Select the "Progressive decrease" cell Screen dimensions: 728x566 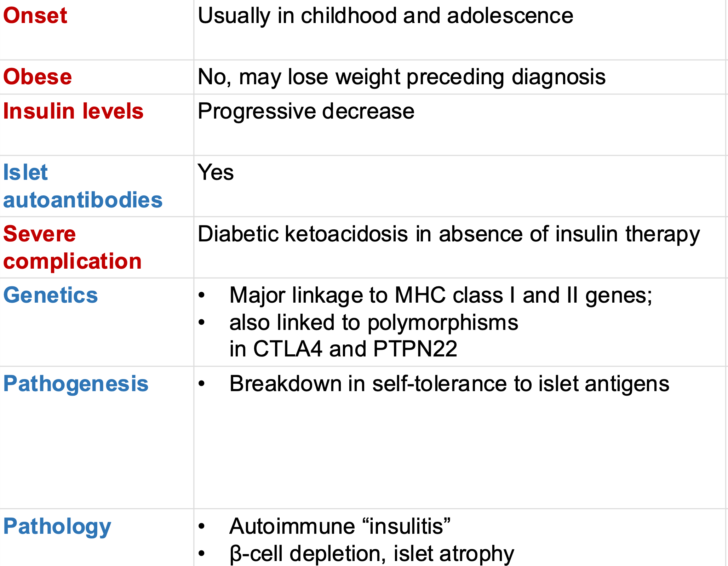point(306,111)
